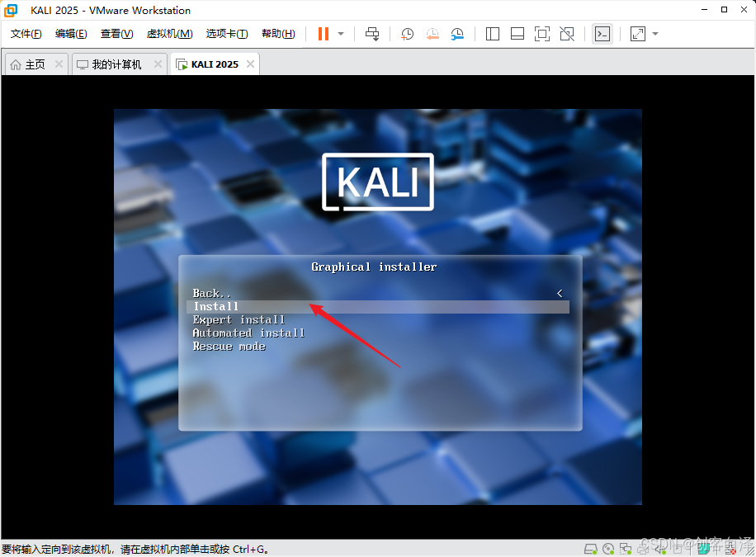
Task: Toggle the library sidebar panel icon
Action: pos(492,34)
